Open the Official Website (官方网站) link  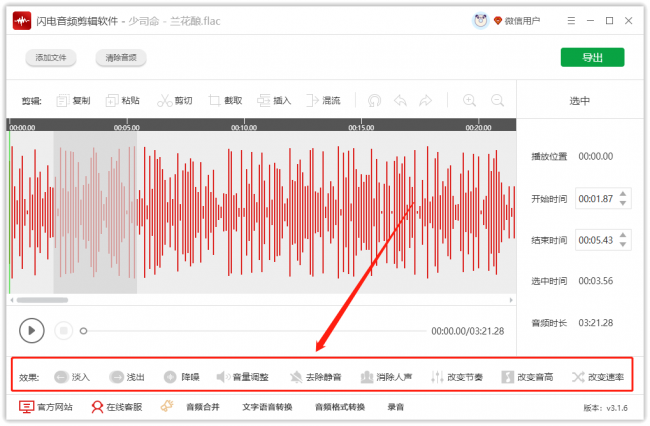(46, 407)
